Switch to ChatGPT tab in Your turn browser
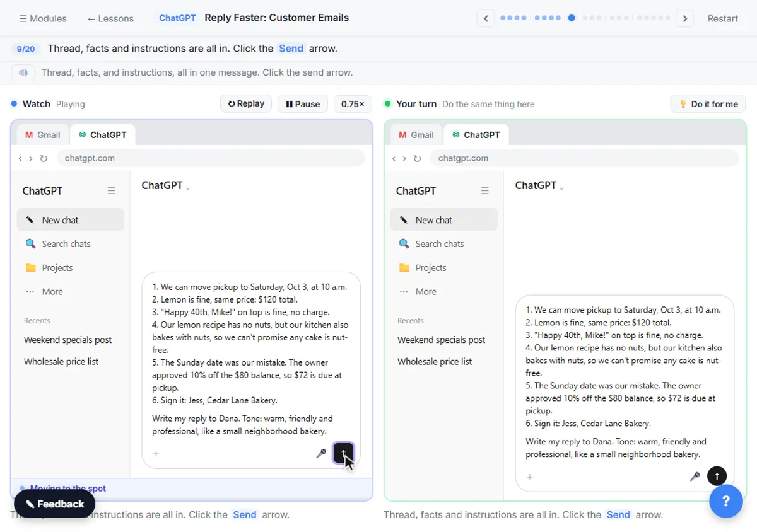Image resolution: width=757 pixels, height=532 pixels. coord(476,135)
